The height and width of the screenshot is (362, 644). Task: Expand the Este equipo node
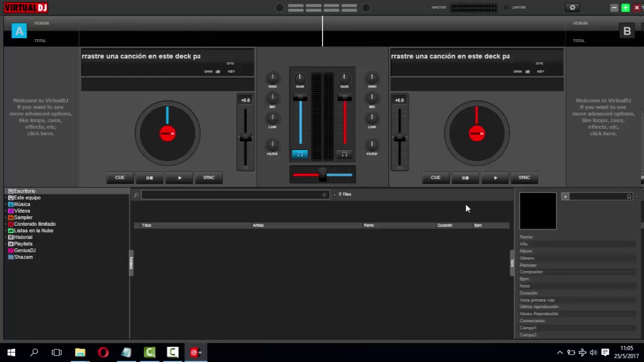(6, 198)
